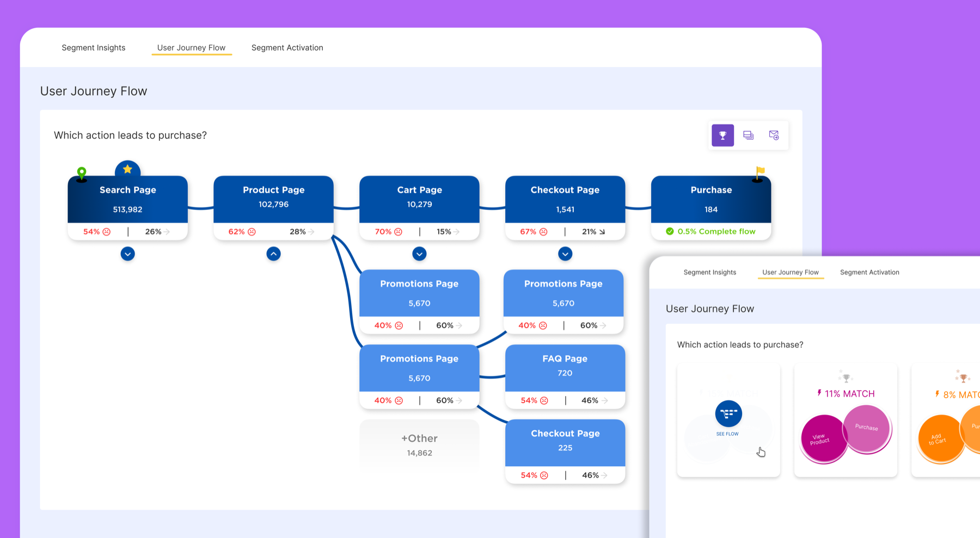Click the yellow flag on Purchase card

[760, 172]
